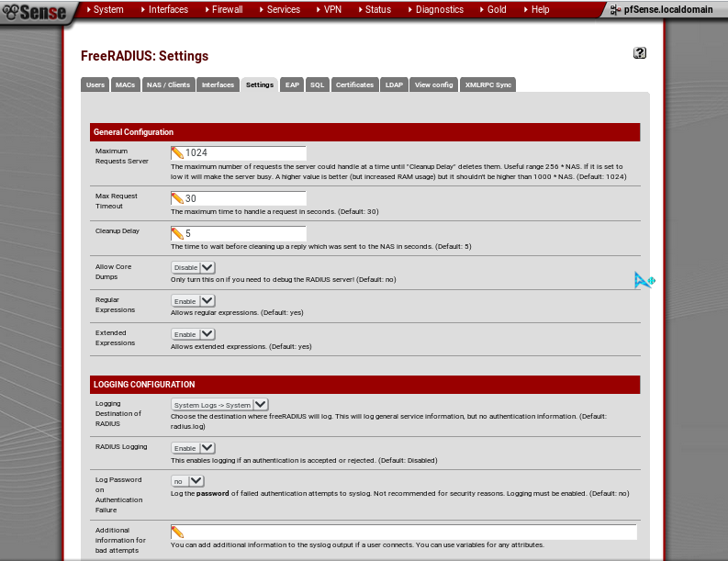Click the Maximum Requests Server field

[x=238, y=152]
